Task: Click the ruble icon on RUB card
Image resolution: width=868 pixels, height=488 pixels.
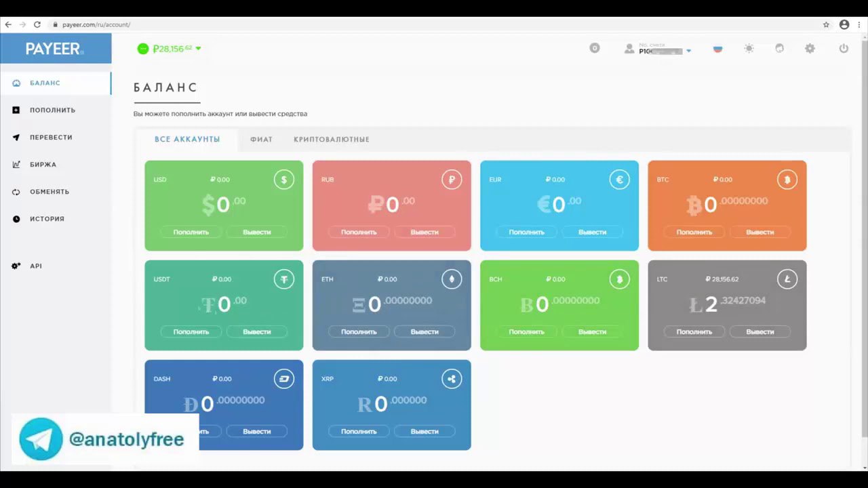Action: pyautogui.click(x=452, y=180)
